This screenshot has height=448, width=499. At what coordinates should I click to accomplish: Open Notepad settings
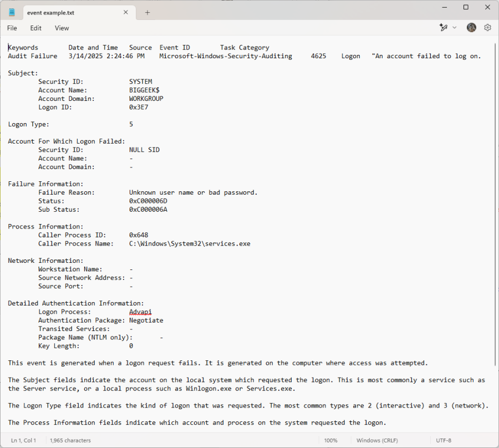click(x=487, y=27)
